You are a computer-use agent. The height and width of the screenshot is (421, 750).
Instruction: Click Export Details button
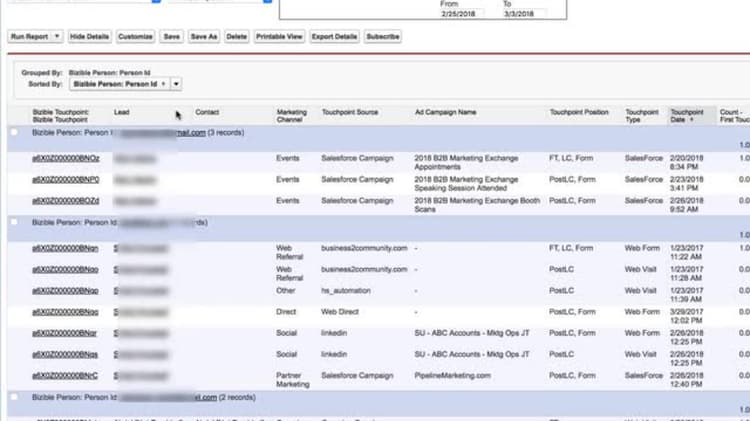(334, 37)
